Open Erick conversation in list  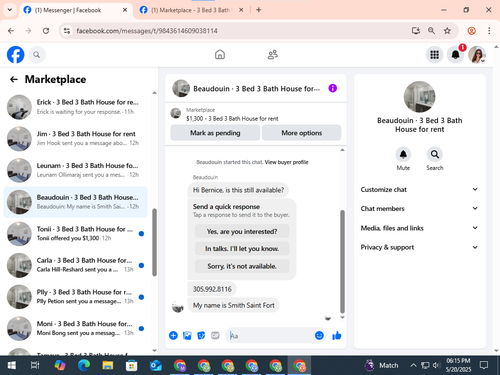(x=75, y=107)
